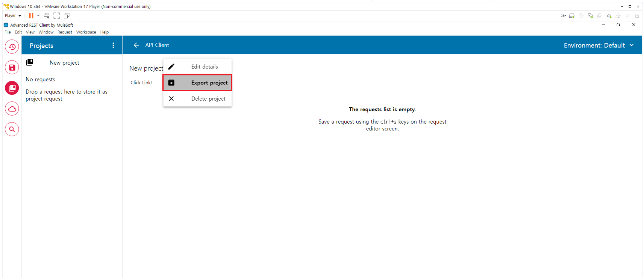Maximize the VMware Player window
644x278 pixels.
coord(630,6)
